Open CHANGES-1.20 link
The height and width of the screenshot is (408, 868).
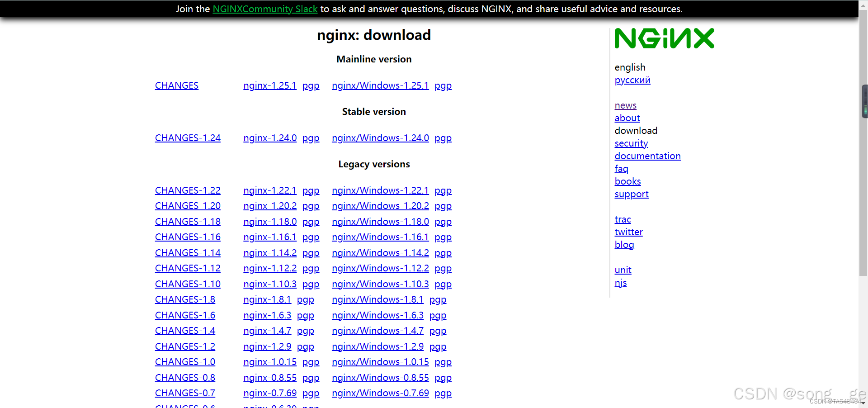pos(188,206)
